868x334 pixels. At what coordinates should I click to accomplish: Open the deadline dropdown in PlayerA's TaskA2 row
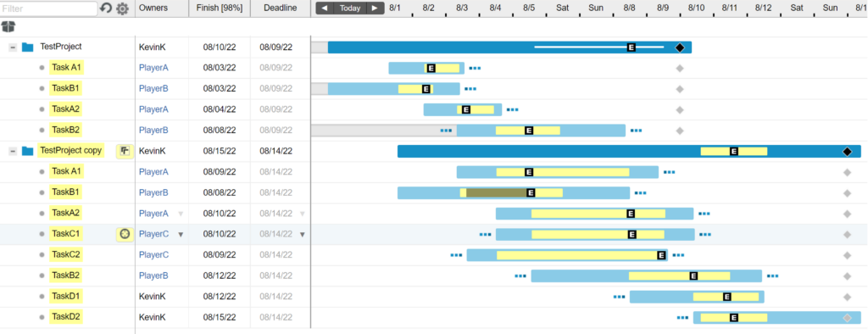point(303,214)
